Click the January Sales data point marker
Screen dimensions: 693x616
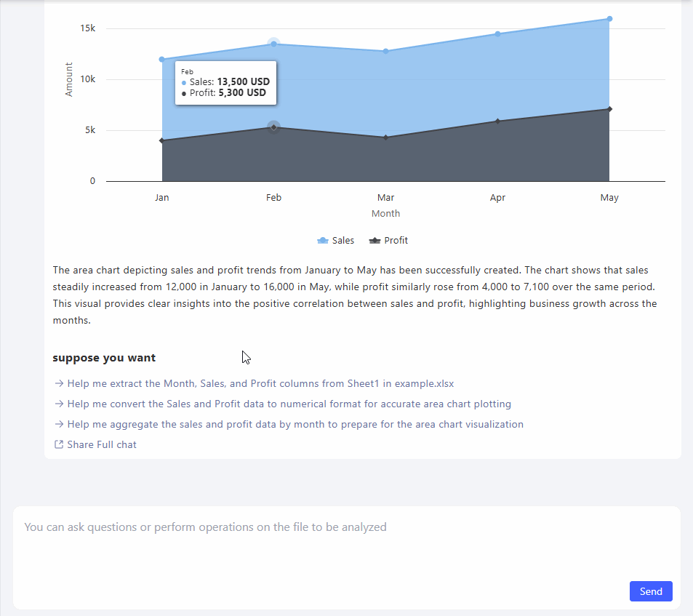(x=161, y=60)
